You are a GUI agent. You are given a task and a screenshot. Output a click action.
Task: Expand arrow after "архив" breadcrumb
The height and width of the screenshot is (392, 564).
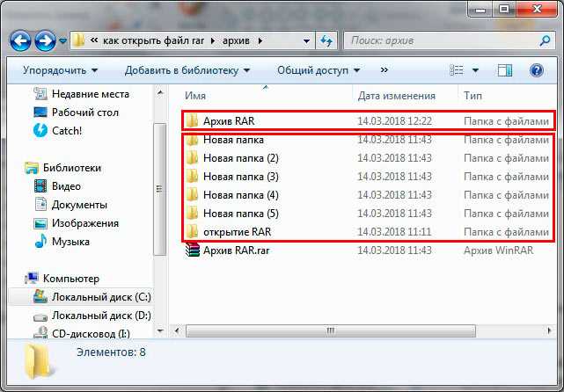point(260,41)
